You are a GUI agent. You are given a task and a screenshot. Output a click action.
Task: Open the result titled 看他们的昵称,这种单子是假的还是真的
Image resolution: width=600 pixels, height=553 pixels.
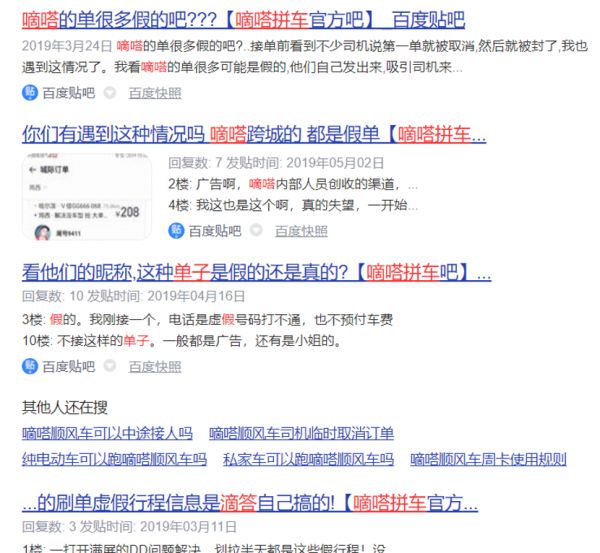click(x=256, y=271)
